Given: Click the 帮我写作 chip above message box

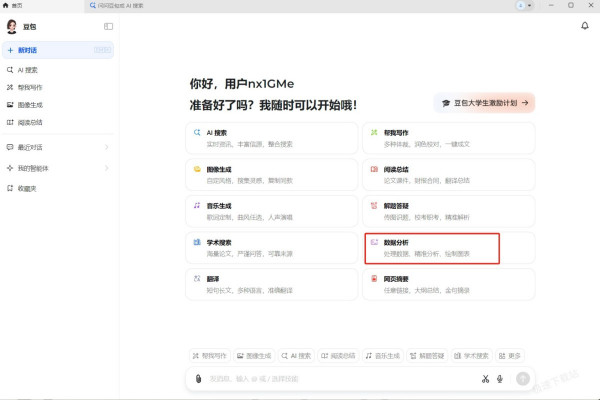Looking at the screenshot, I should click(210, 356).
